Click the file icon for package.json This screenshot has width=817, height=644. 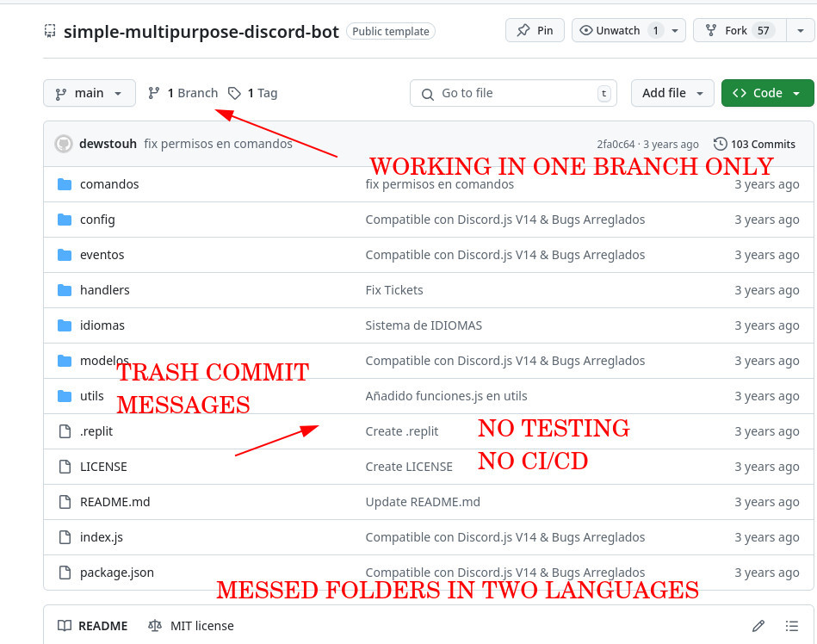(65, 573)
